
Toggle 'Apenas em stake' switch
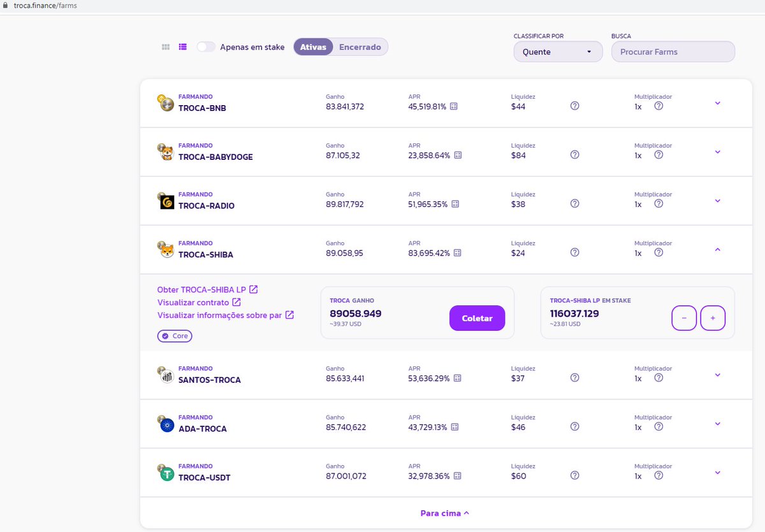coord(206,47)
